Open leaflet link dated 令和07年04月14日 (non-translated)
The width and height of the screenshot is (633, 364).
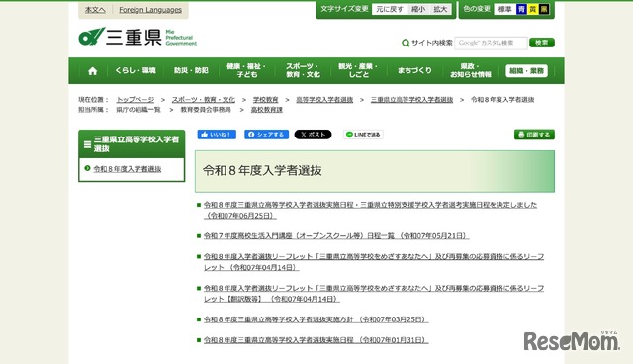click(x=374, y=262)
